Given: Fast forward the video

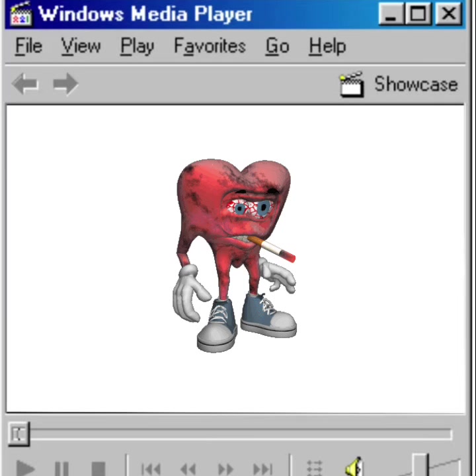Looking at the screenshot, I should [x=225, y=469].
